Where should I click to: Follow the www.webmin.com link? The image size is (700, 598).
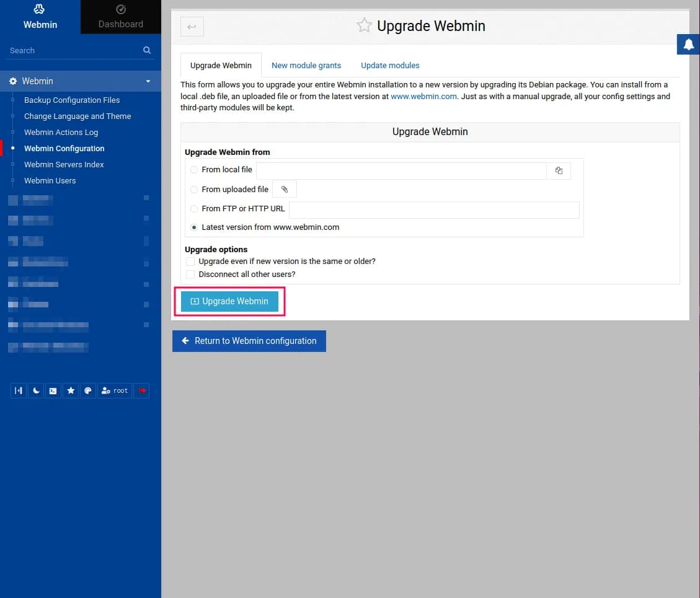click(x=423, y=97)
